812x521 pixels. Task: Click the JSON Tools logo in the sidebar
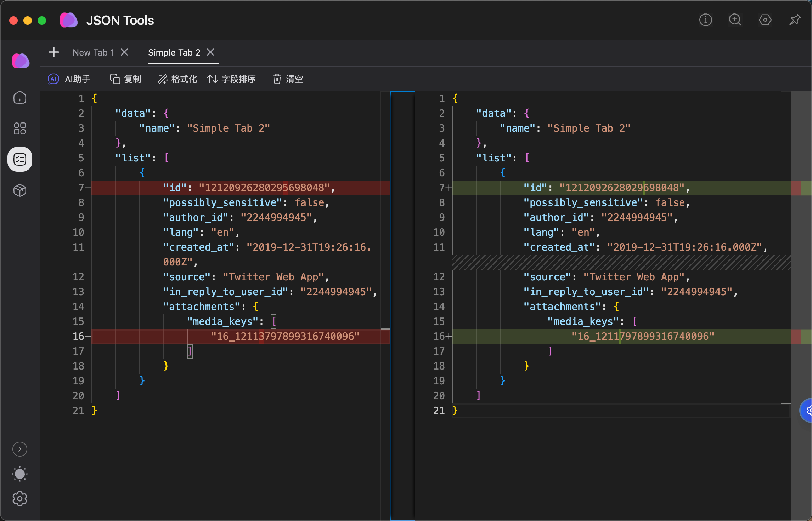pos(21,61)
